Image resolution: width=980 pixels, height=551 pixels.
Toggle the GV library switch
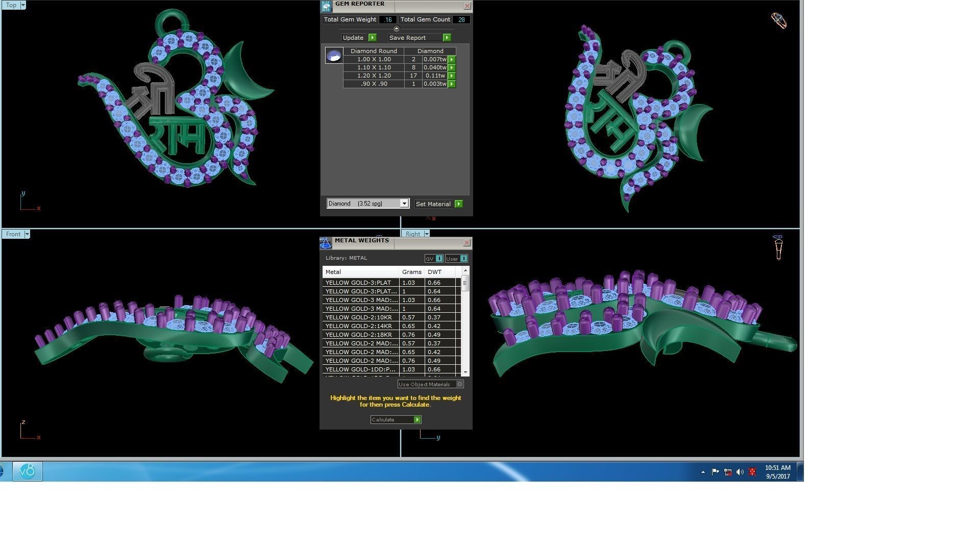pos(439,259)
